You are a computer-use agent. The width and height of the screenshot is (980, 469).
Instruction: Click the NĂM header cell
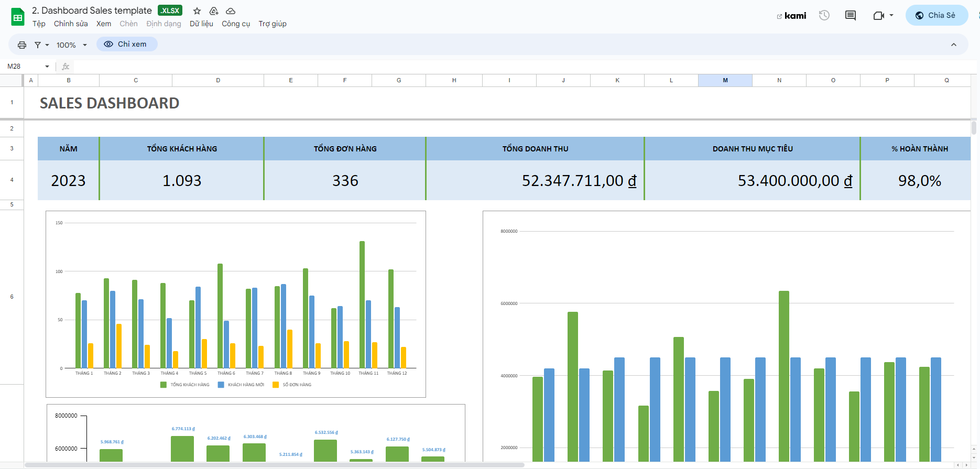pyautogui.click(x=68, y=149)
